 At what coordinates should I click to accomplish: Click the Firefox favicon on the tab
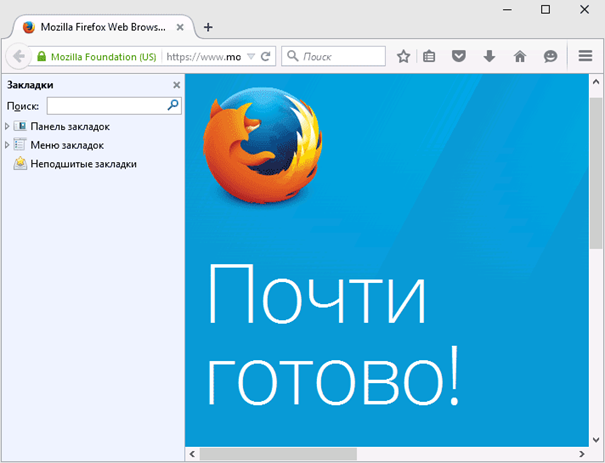[x=29, y=27]
